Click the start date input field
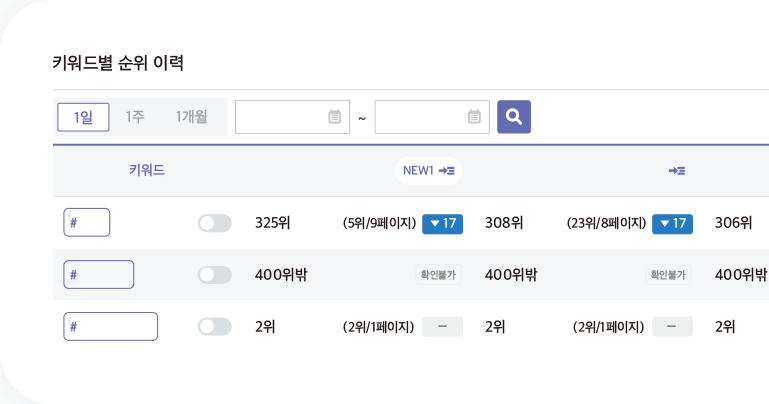The width and height of the screenshot is (769, 404). click(292, 117)
